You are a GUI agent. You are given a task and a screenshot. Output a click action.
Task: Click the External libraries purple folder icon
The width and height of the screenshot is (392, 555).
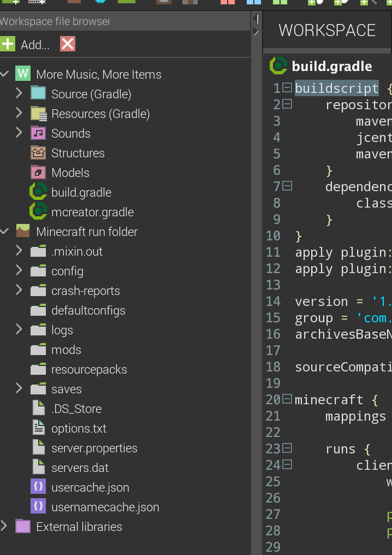click(23, 527)
